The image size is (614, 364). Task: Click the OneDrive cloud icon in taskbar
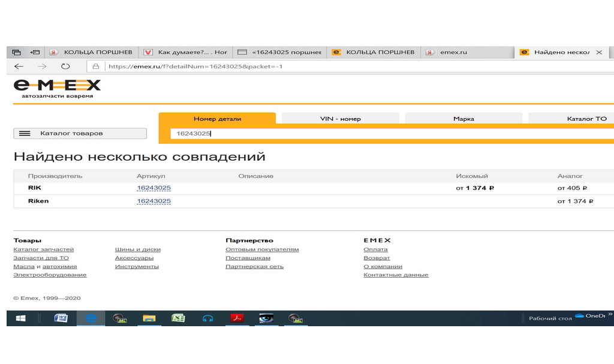[x=580, y=316]
